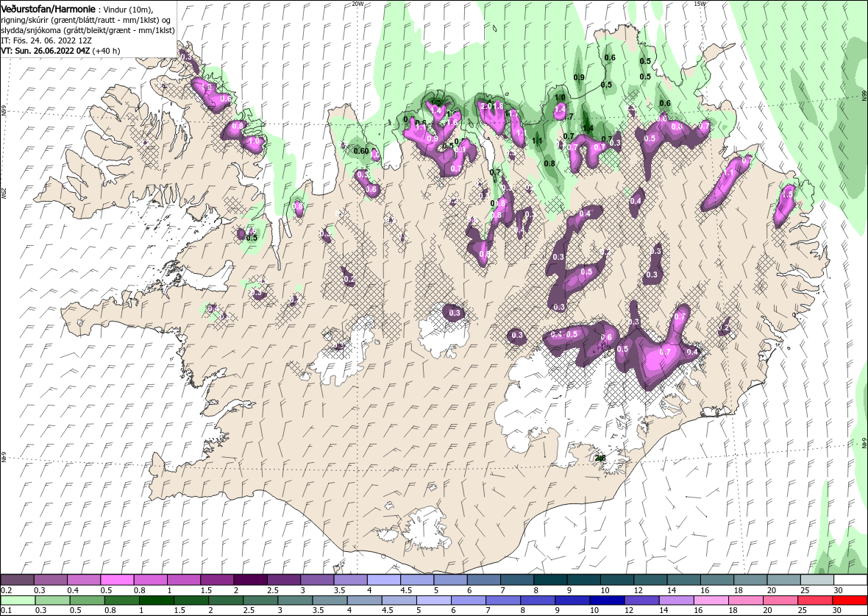
Task: Select the 25 label in the lower legend row
Action: [x=803, y=610]
